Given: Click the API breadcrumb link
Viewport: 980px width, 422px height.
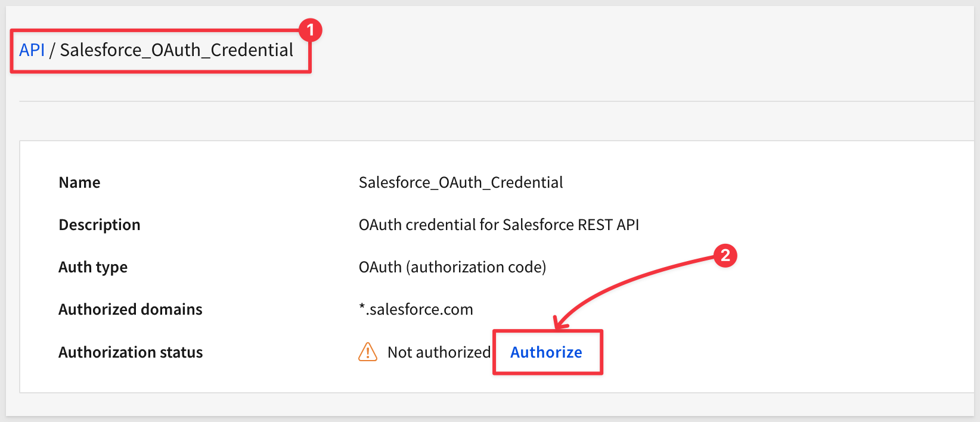Looking at the screenshot, I should tap(32, 50).
